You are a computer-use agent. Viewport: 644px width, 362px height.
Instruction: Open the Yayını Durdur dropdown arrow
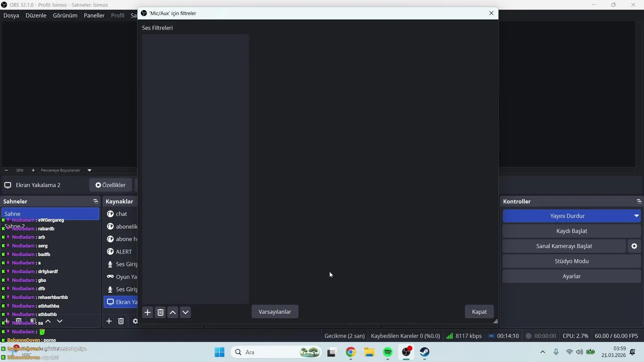click(x=636, y=216)
